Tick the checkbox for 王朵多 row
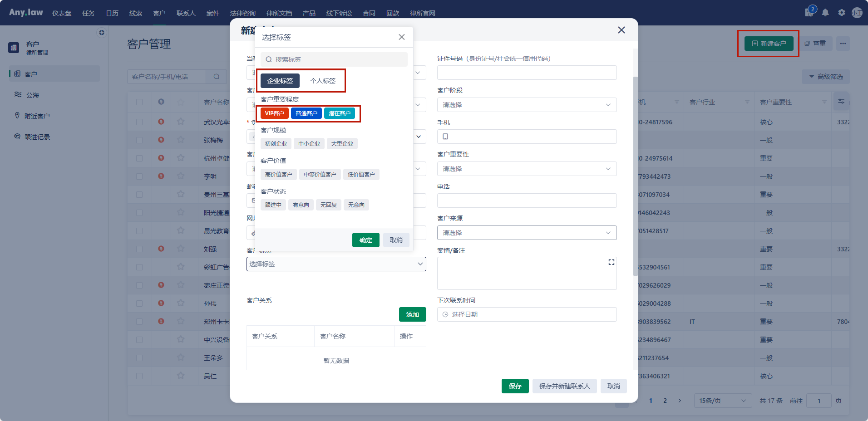This screenshot has height=421, width=868. [x=139, y=358]
